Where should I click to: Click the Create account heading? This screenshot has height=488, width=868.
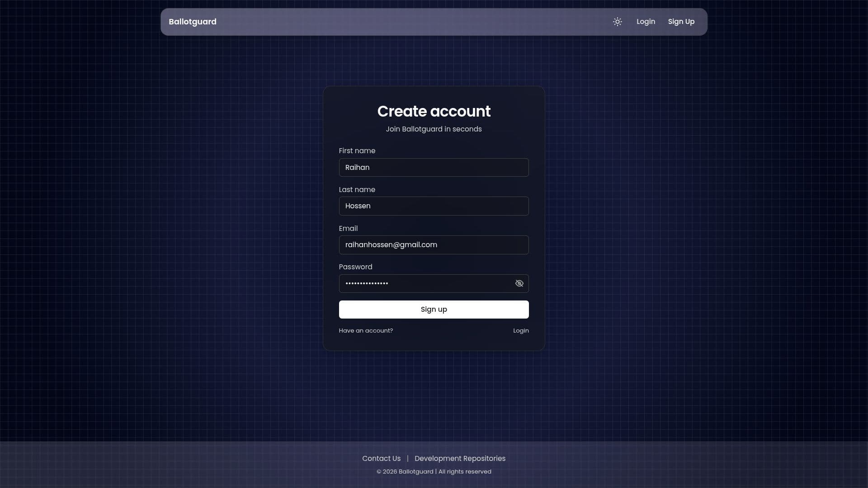tap(434, 111)
